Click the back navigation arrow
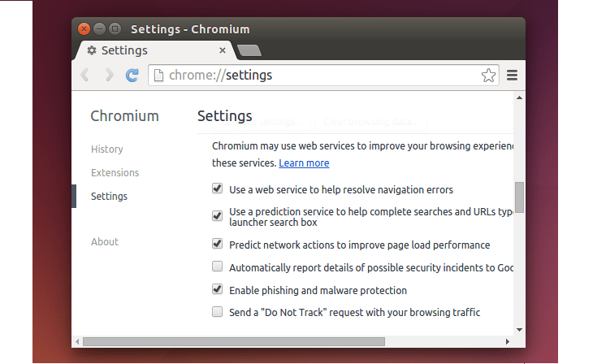 84,75
